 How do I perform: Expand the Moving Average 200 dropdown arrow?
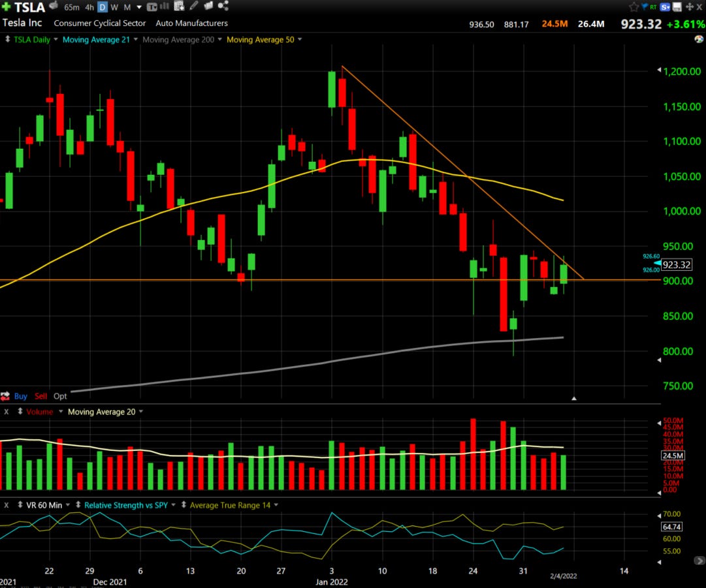219,39
